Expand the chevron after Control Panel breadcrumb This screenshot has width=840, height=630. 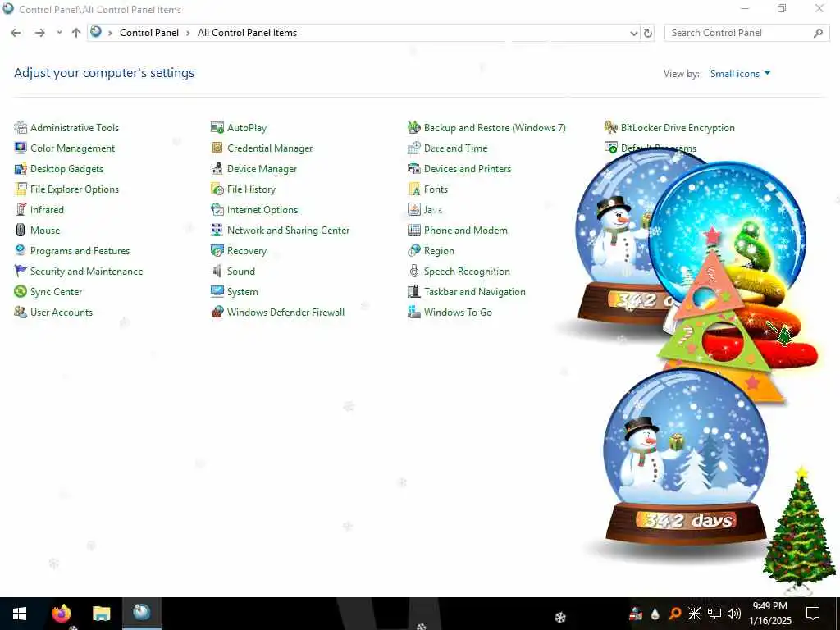(x=188, y=33)
